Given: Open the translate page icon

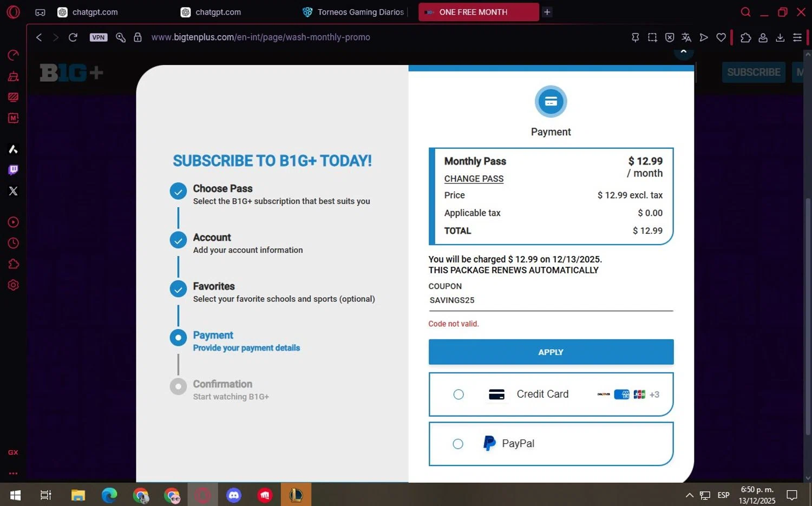Looking at the screenshot, I should [x=686, y=37].
